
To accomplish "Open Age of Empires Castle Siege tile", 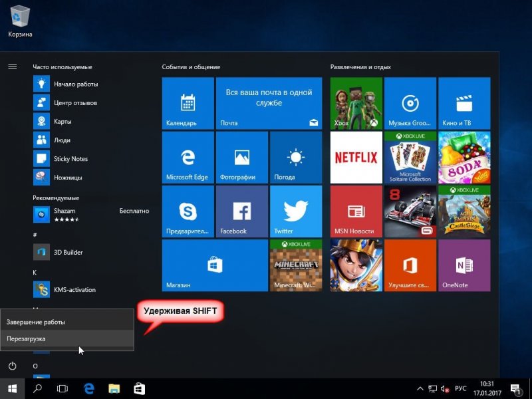I will click(464, 211).
